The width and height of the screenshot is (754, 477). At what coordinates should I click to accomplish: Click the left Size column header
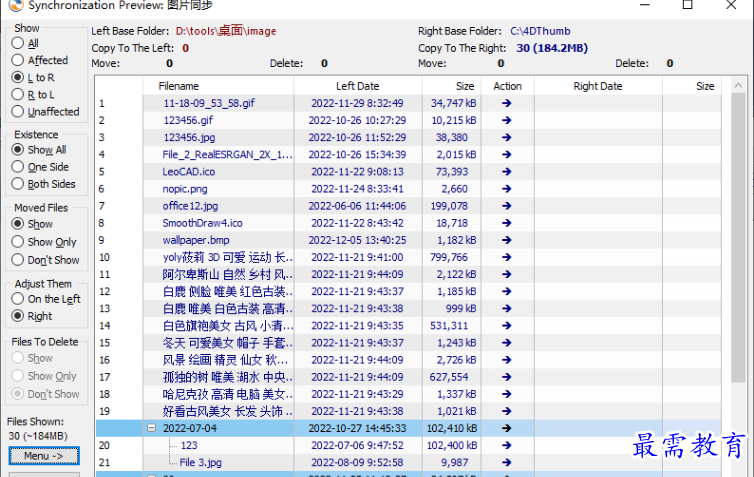[x=464, y=86]
